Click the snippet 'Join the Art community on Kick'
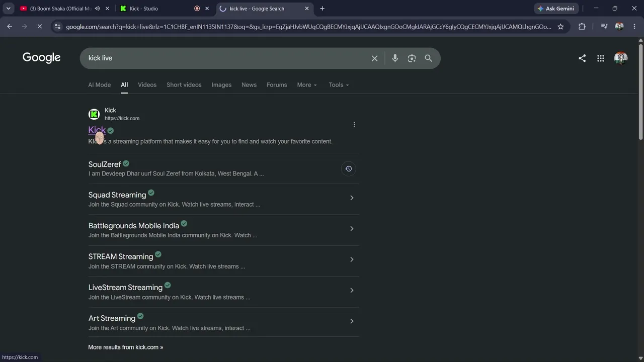The width and height of the screenshot is (644, 362). tap(129, 328)
